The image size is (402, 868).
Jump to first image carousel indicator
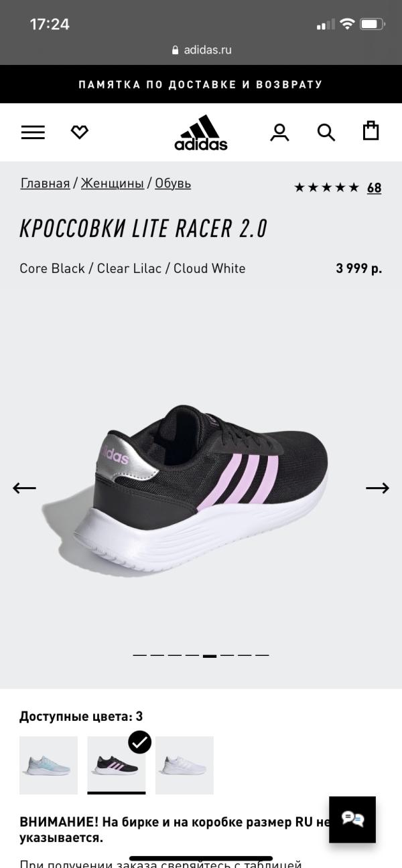tap(139, 655)
